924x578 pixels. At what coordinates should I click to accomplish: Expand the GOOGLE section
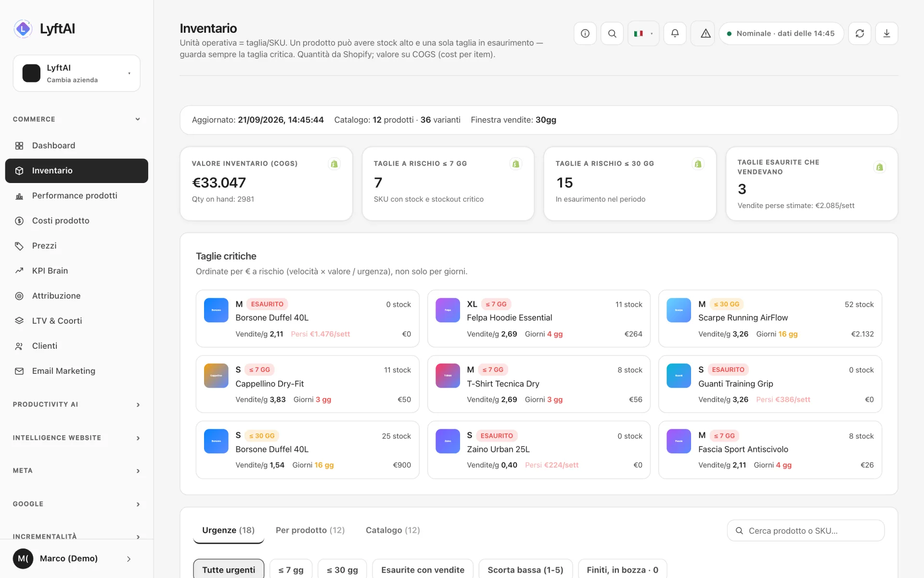[x=77, y=504]
